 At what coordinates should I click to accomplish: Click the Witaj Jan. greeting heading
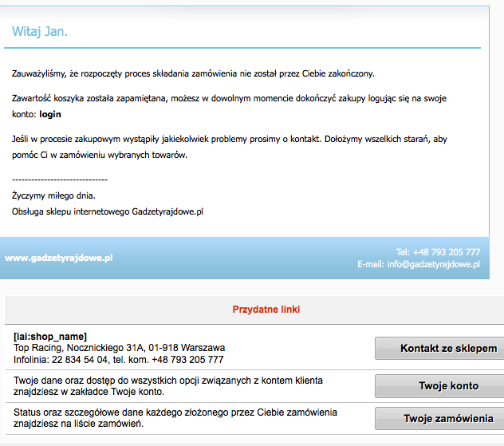40,33
